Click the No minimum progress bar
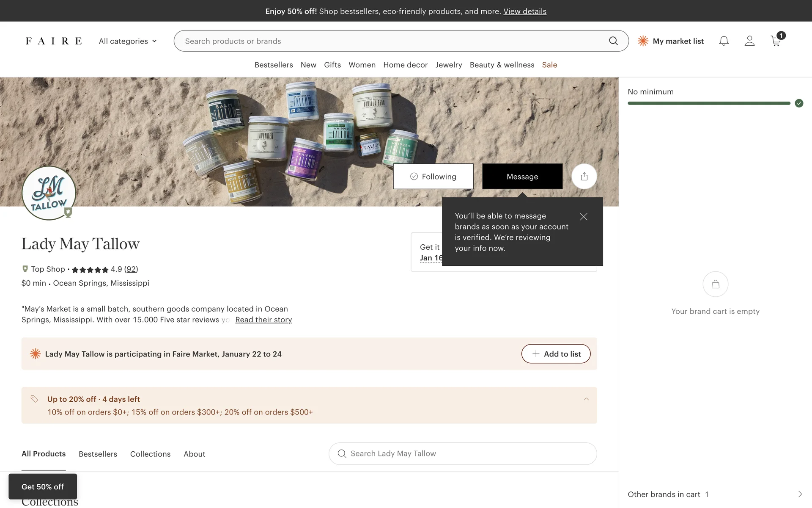 point(709,103)
